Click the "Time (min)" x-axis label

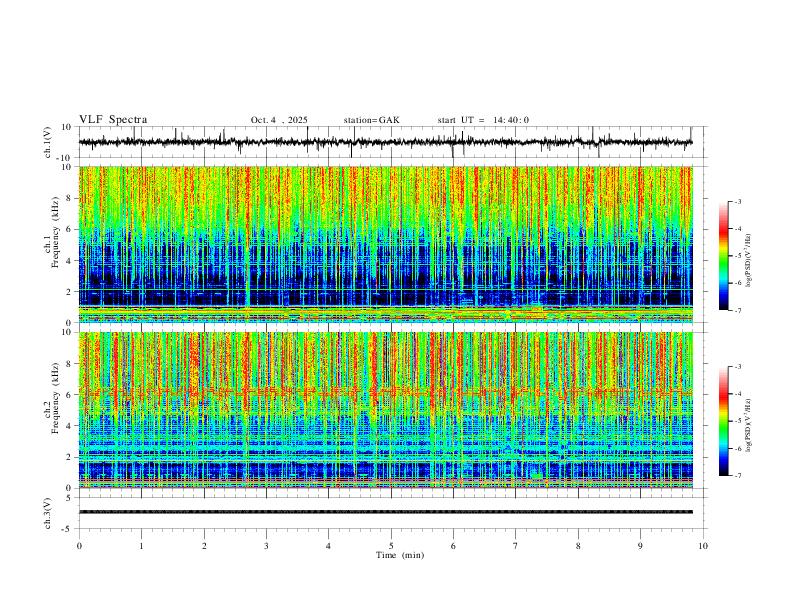click(x=400, y=555)
